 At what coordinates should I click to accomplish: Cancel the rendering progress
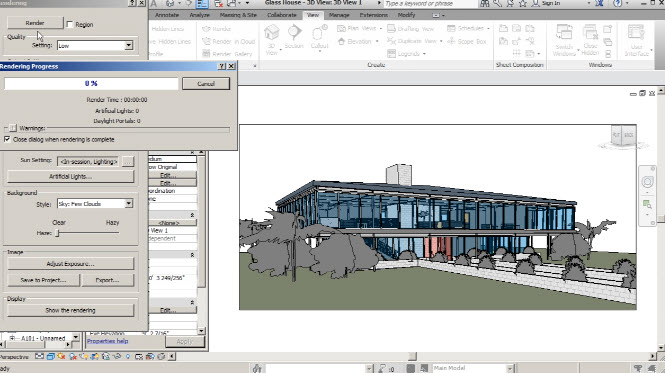(x=206, y=84)
